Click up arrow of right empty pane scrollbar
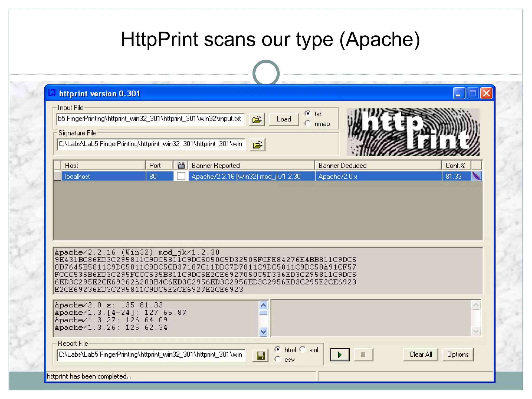532x399 pixels. click(x=476, y=305)
